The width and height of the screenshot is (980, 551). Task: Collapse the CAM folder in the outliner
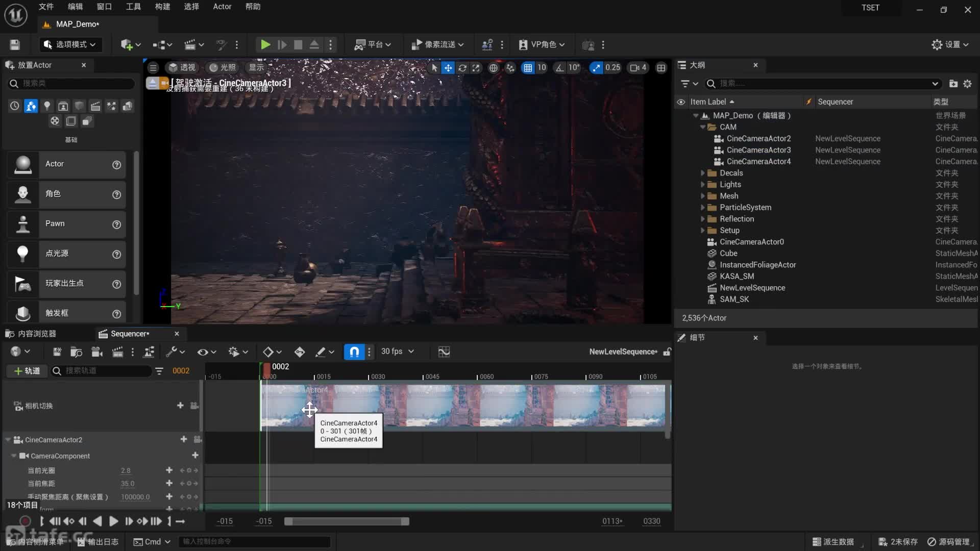[703, 127]
